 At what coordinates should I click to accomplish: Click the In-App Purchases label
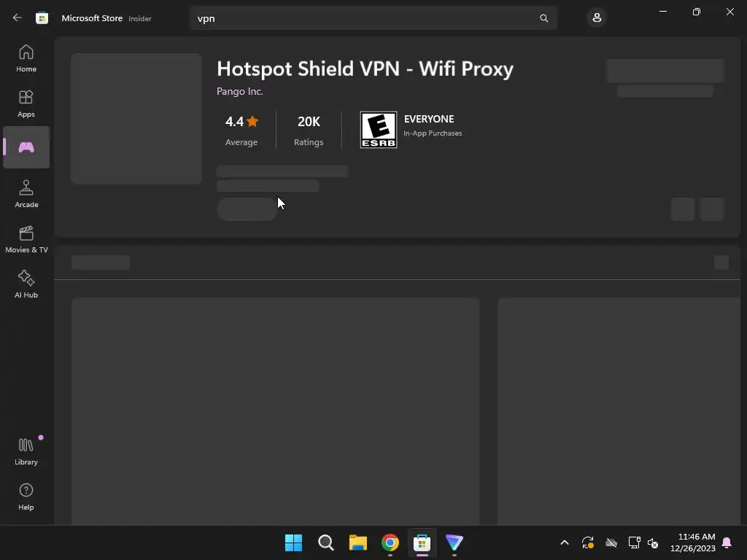(433, 133)
